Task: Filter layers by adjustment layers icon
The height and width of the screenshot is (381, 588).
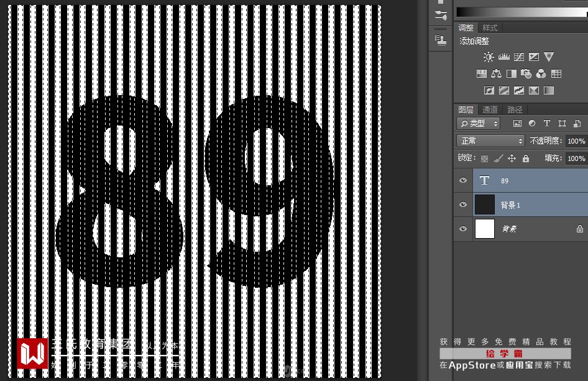Action: [x=532, y=124]
